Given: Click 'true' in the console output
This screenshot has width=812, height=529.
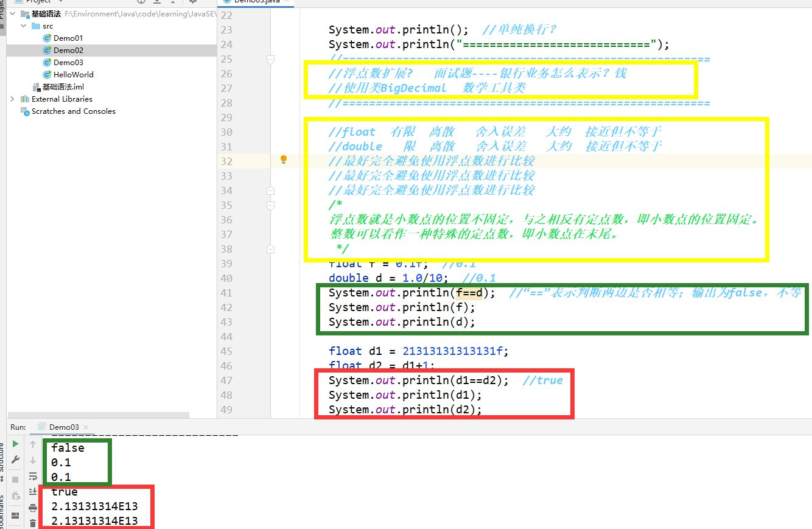Looking at the screenshot, I should click(65, 492).
